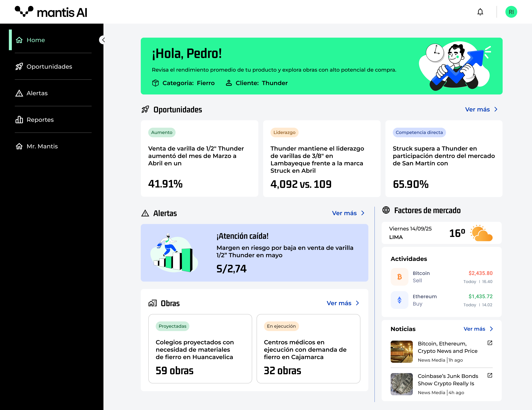Screen dimensions: 532x410
Task: Click the Coinbase news money thumbnail
Action: click(x=401, y=384)
